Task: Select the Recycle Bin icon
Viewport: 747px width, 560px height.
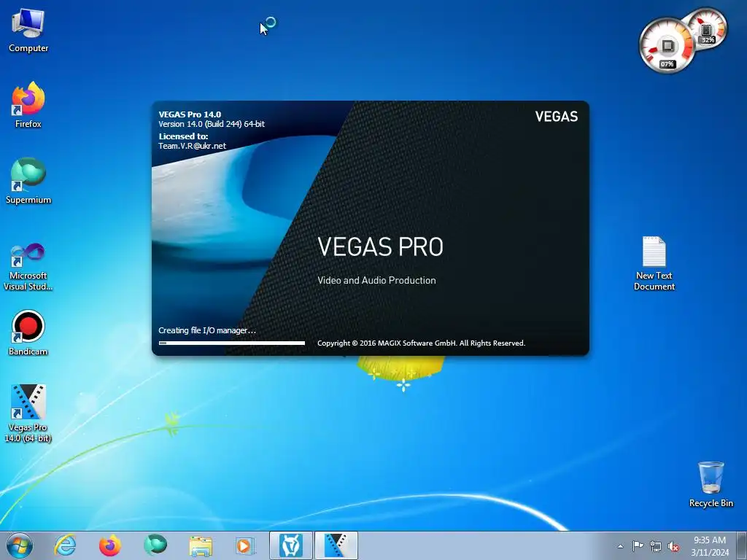Action: pos(711,484)
